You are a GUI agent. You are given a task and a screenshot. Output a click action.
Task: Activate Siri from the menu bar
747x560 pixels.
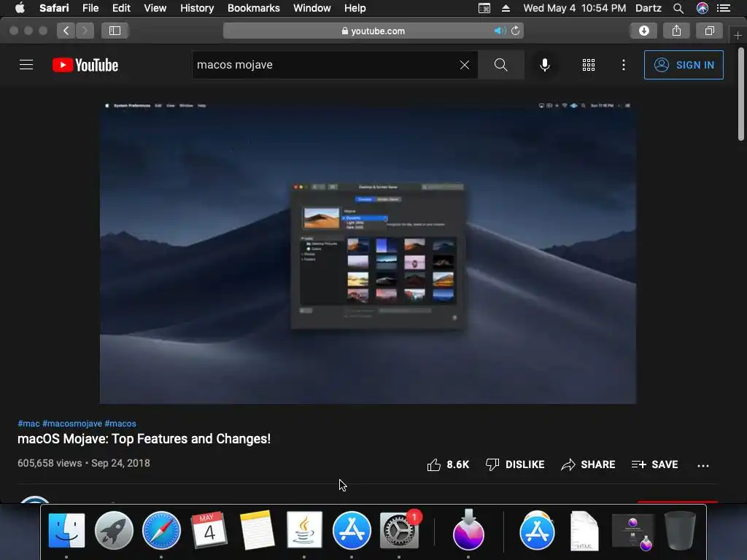703,8
